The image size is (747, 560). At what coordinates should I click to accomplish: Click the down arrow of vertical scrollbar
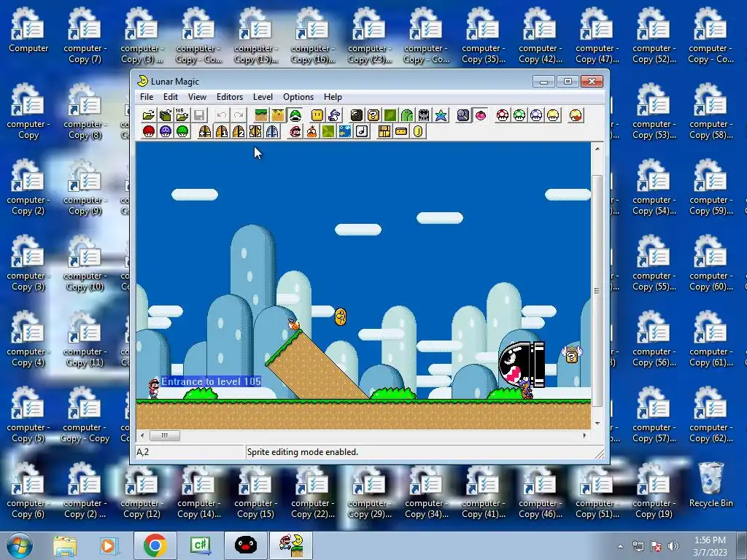pyautogui.click(x=597, y=423)
